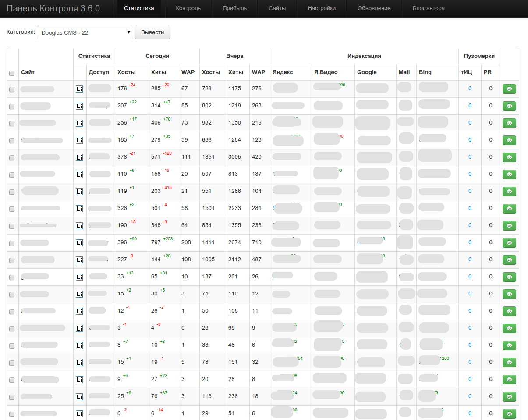Click the Mail column header

[x=404, y=72]
